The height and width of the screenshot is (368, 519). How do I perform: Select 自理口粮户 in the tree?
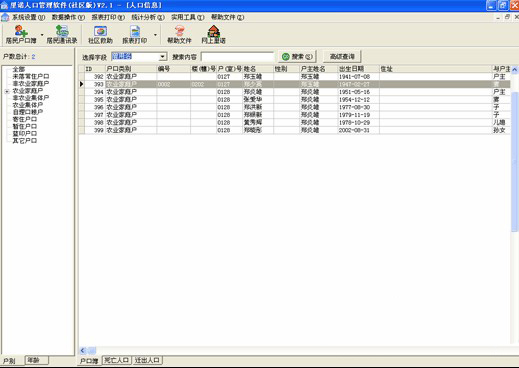(x=28, y=112)
